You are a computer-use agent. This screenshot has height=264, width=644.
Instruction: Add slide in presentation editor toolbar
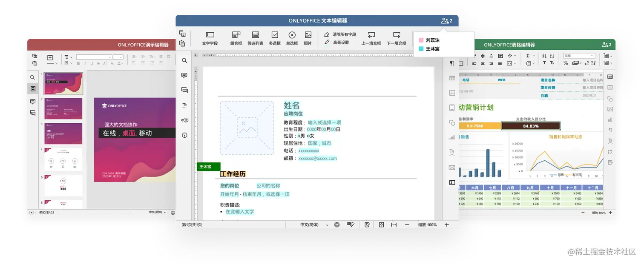point(50,58)
